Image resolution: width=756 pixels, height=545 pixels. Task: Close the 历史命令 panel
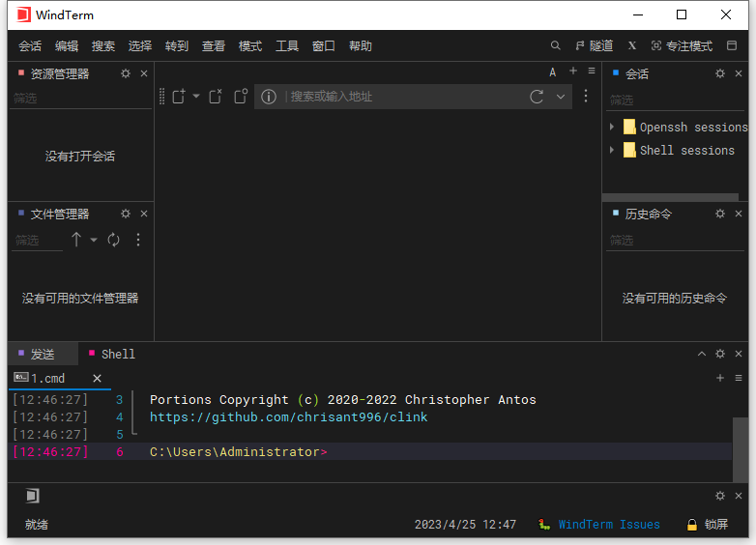pyautogui.click(x=739, y=214)
